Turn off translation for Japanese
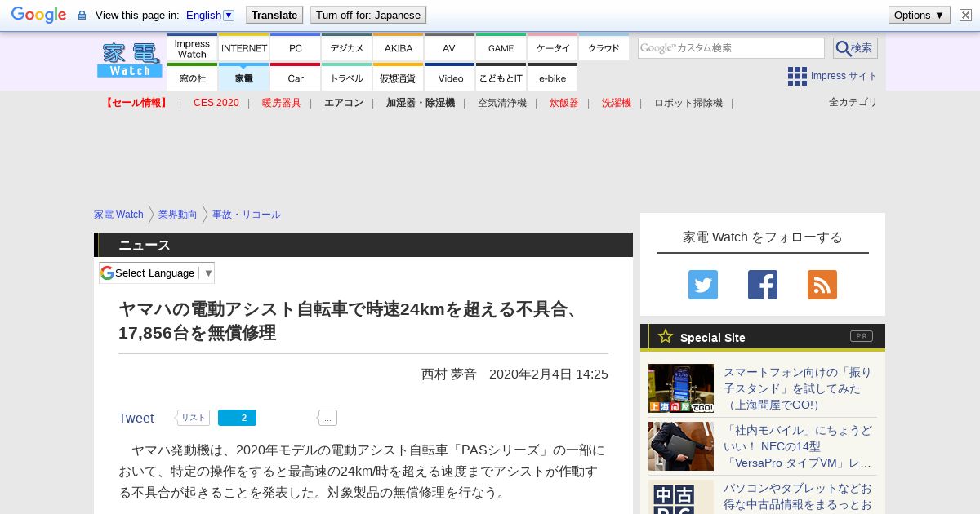Screen dimensions: 980x514 click(x=368, y=15)
